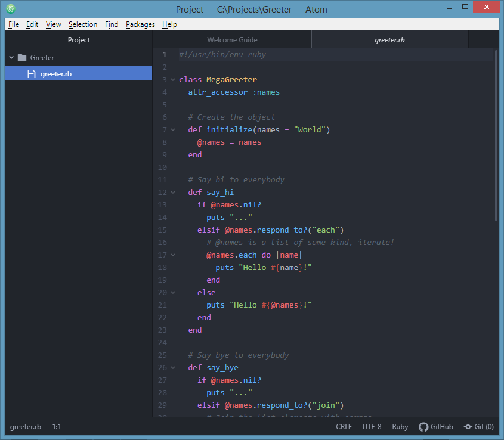Click the editor vertical scrollbar thumb
Viewport: 504px width, 440px height.
coord(496,135)
